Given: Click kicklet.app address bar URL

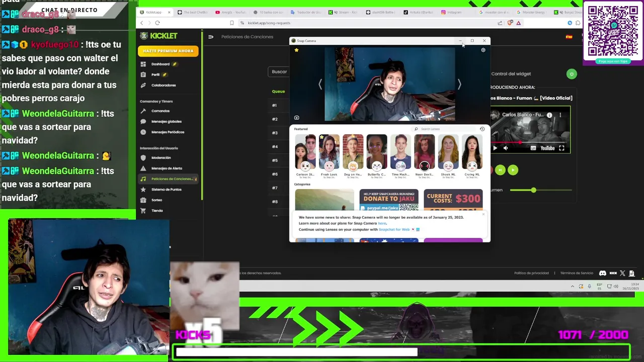Looking at the screenshot, I should pos(269,23).
